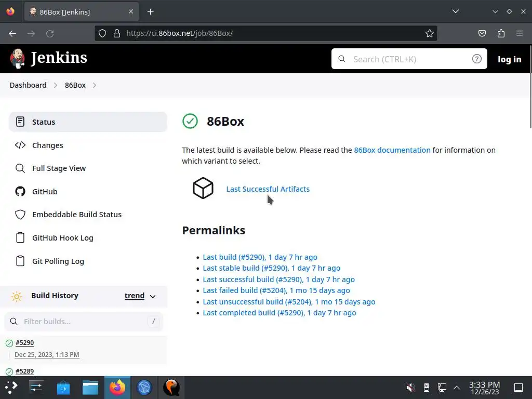Open the Last build (#5290) permalink

coord(260,257)
